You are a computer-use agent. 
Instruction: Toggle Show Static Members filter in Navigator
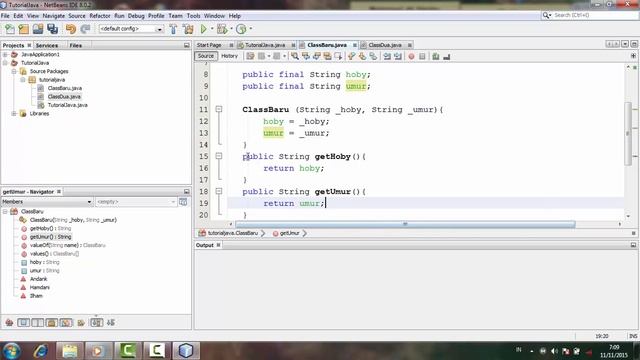tap(38, 322)
